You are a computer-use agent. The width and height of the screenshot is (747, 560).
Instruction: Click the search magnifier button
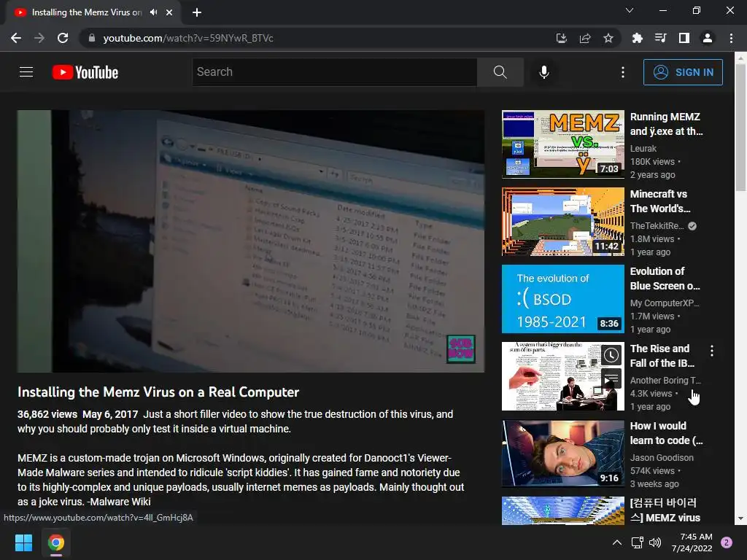click(500, 72)
